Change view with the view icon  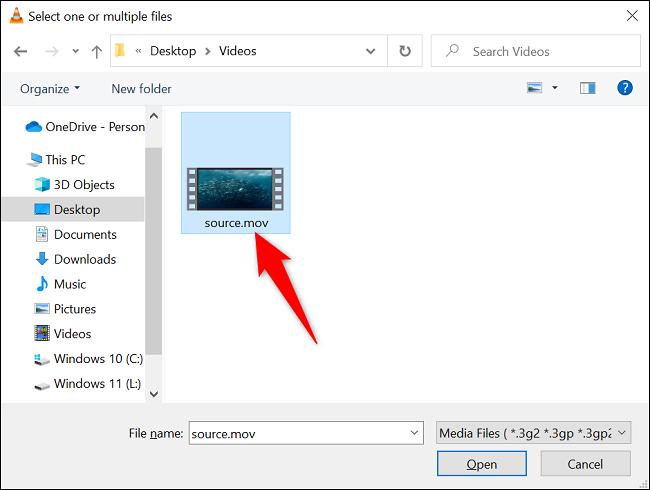click(x=534, y=88)
